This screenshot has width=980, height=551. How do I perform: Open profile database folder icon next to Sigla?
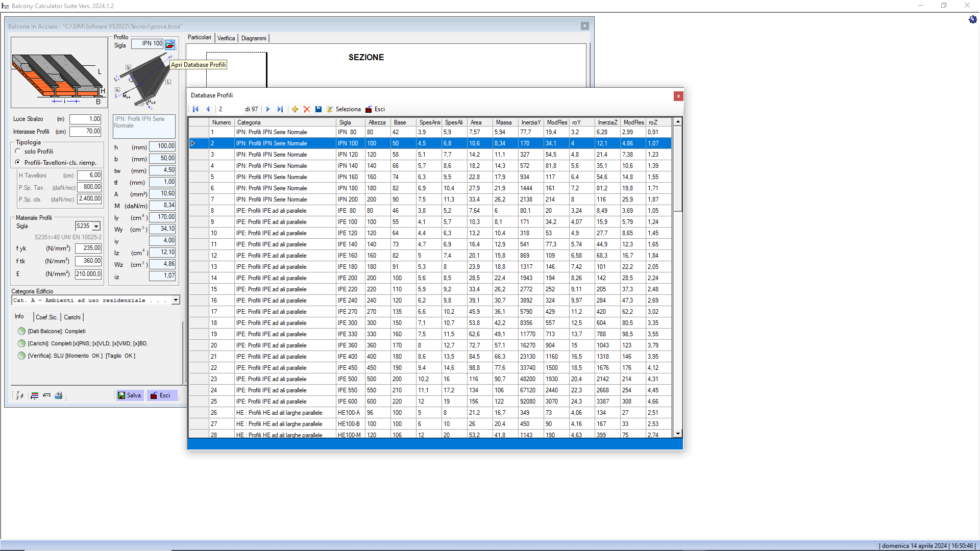(170, 44)
